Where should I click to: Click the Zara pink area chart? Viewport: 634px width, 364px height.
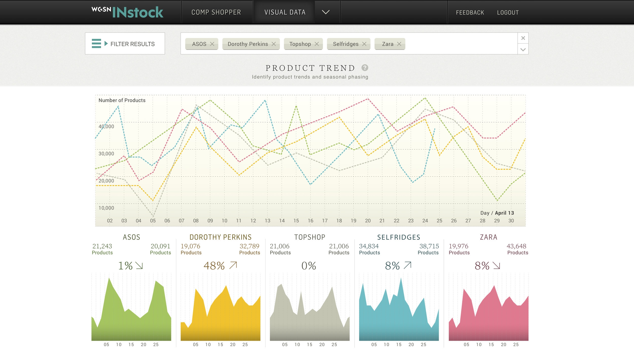[488, 313]
